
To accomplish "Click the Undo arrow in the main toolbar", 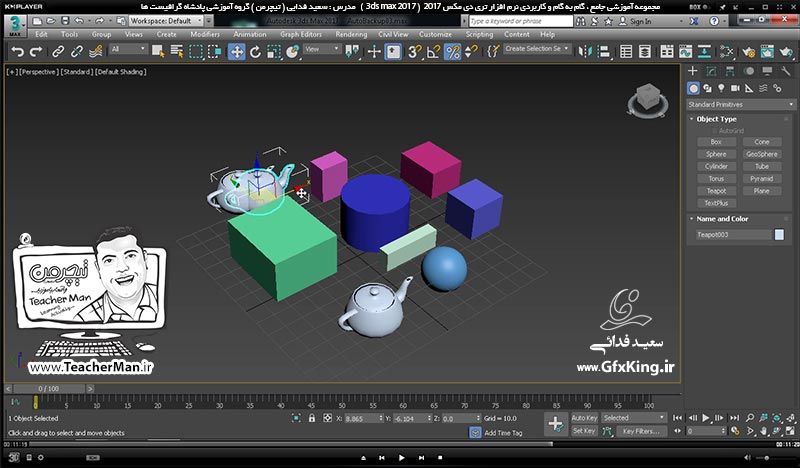I will coord(18,52).
